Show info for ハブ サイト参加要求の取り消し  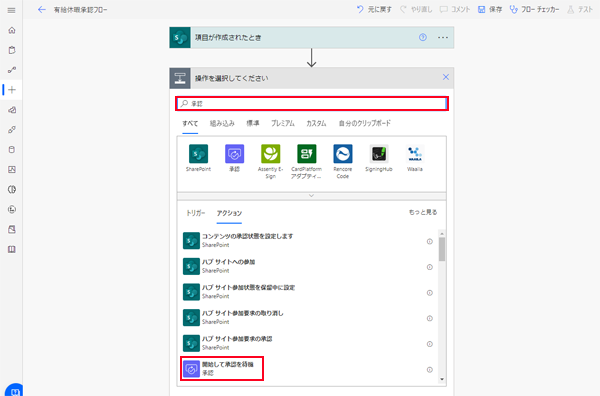(430, 318)
